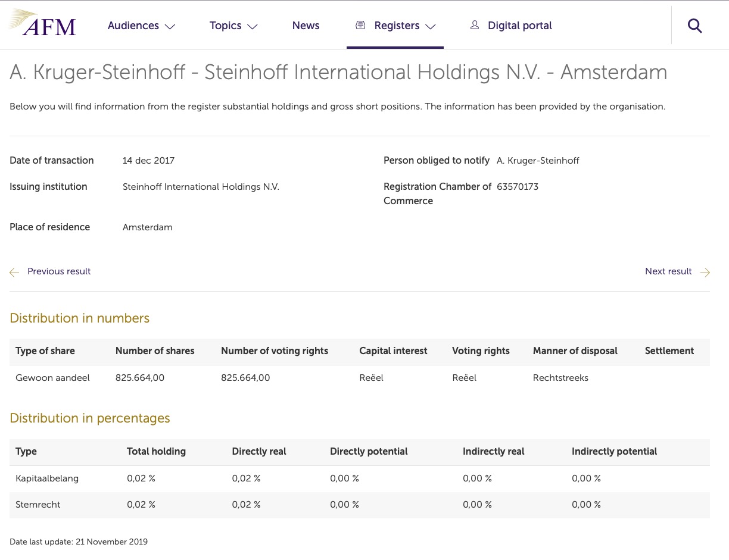Image resolution: width=729 pixels, height=560 pixels.
Task: Expand the Audiences dropdown chevron
Action: click(x=170, y=27)
